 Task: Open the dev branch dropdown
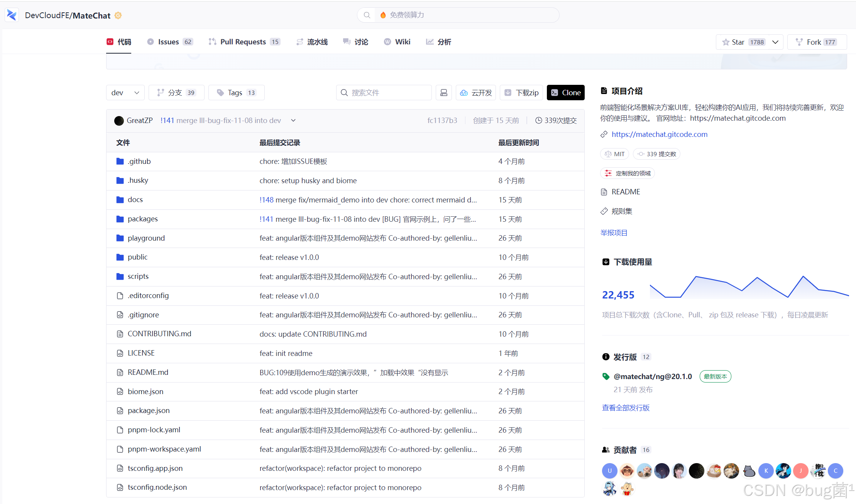pyautogui.click(x=125, y=93)
